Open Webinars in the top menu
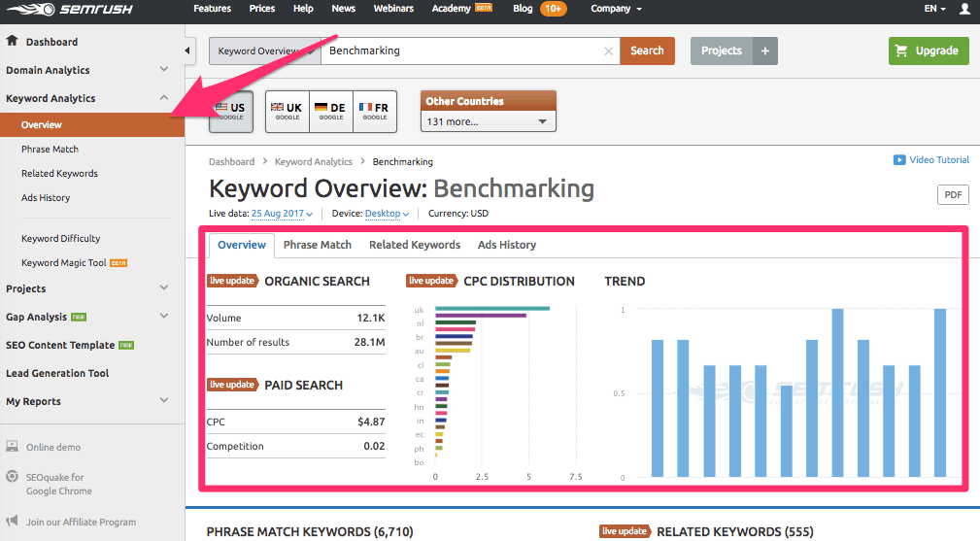The image size is (980, 541). pos(393,9)
